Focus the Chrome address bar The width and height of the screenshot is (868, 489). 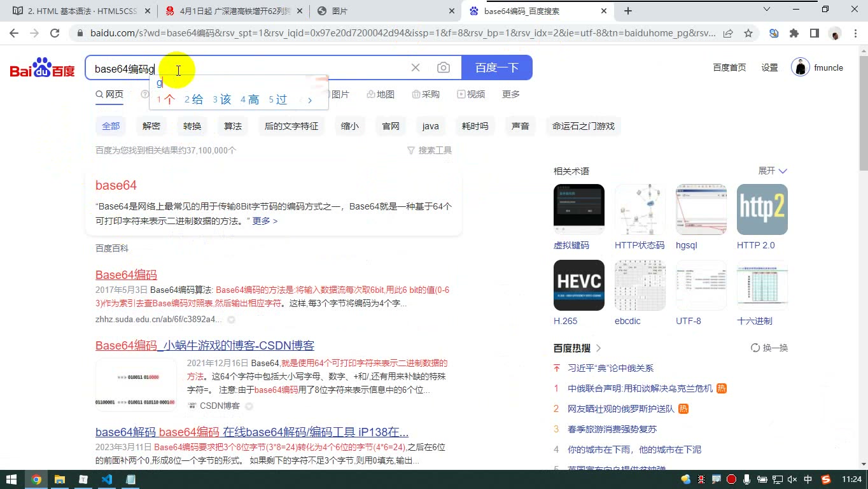pyautogui.click(x=402, y=33)
